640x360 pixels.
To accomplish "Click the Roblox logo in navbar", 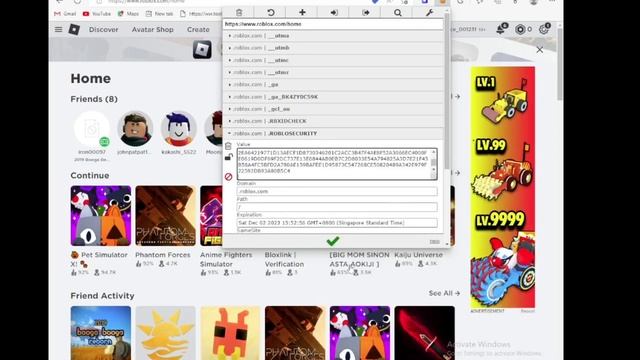I will 74,29.
